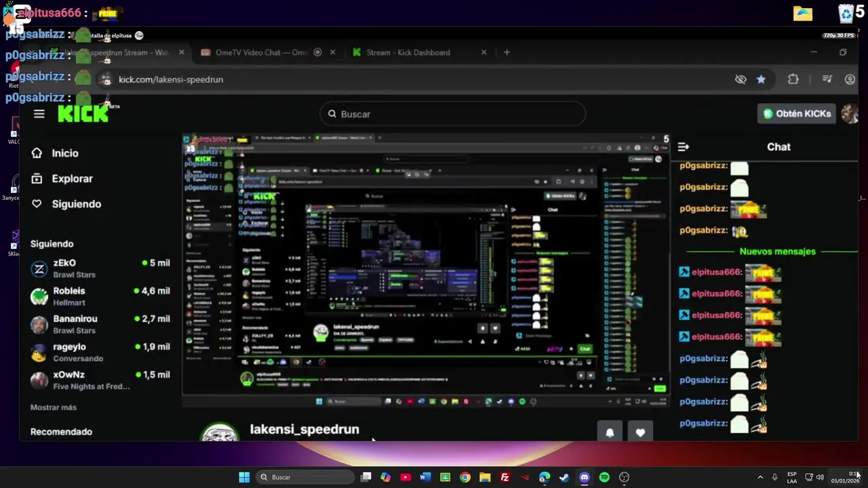The height and width of the screenshot is (488, 868).
Task: Open OBS Studio from the taskbar
Action: 624,477
